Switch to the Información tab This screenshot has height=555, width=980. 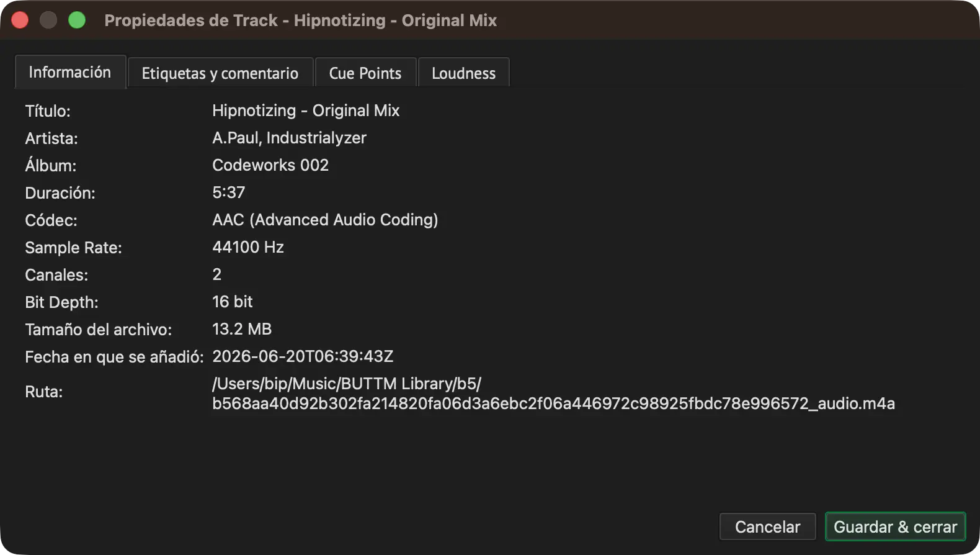click(x=70, y=72)
